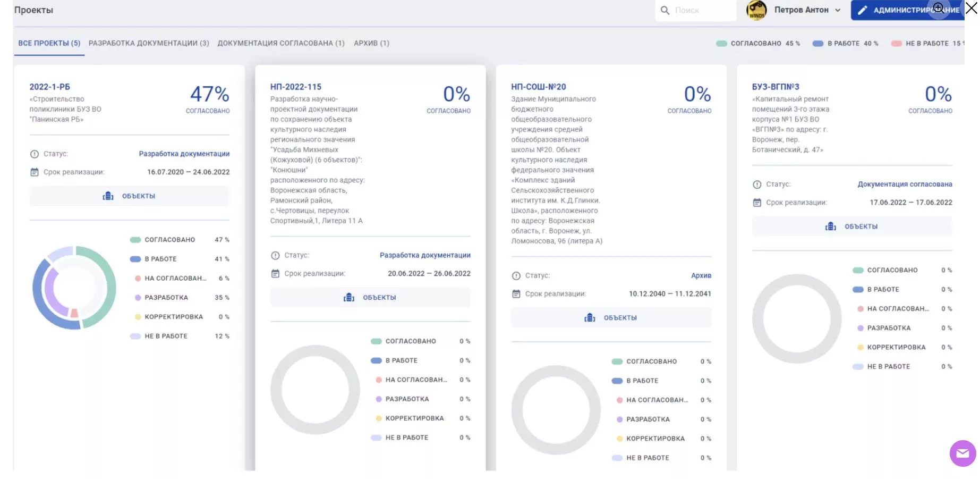Screen dimensions: 980x479
Task: Select the Документация согласована (1) tab
Action: [x=280, y=43]
